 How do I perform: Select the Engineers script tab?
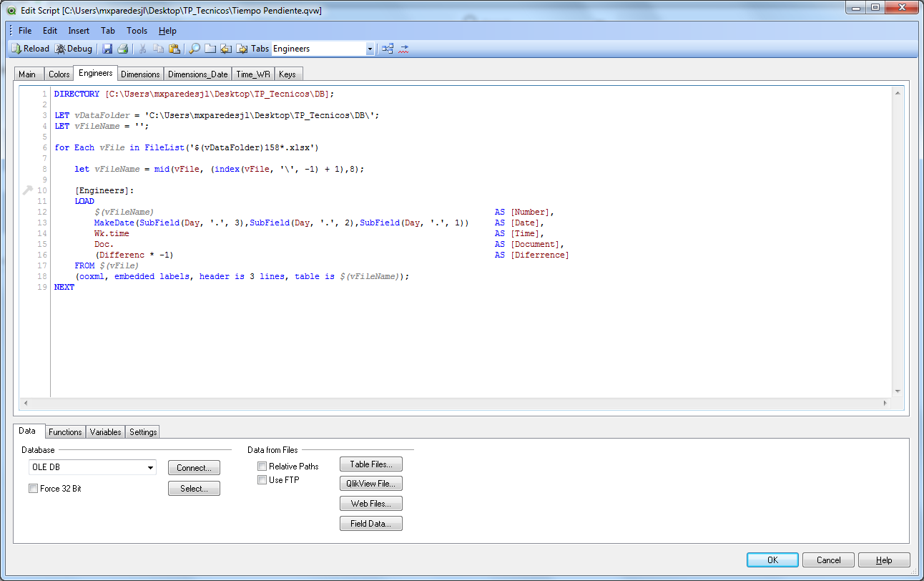[96, 73]
